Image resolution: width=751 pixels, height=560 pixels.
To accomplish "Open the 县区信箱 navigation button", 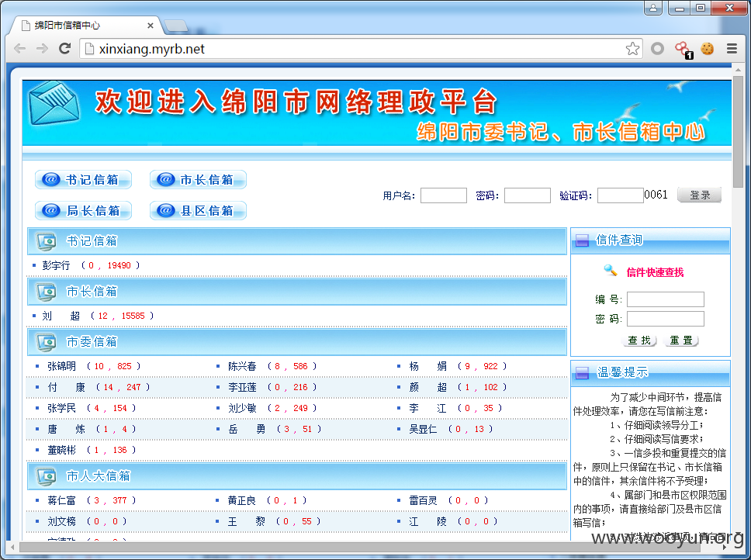I will [x=199, y=211].
